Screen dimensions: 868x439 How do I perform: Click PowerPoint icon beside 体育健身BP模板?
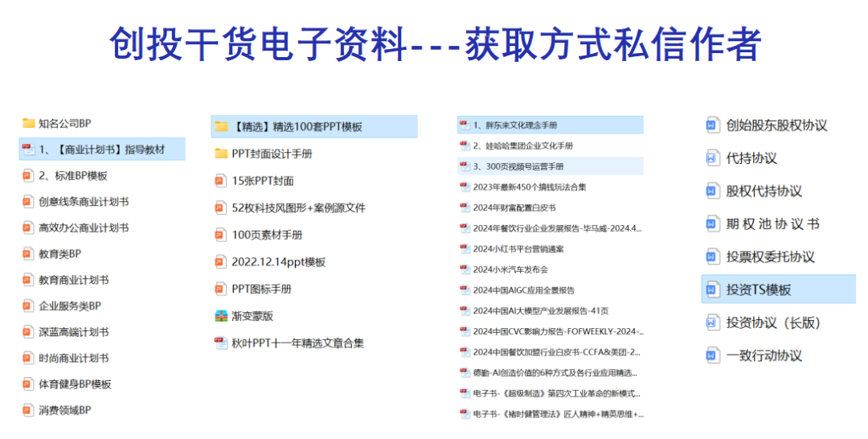tap(27, 384)
